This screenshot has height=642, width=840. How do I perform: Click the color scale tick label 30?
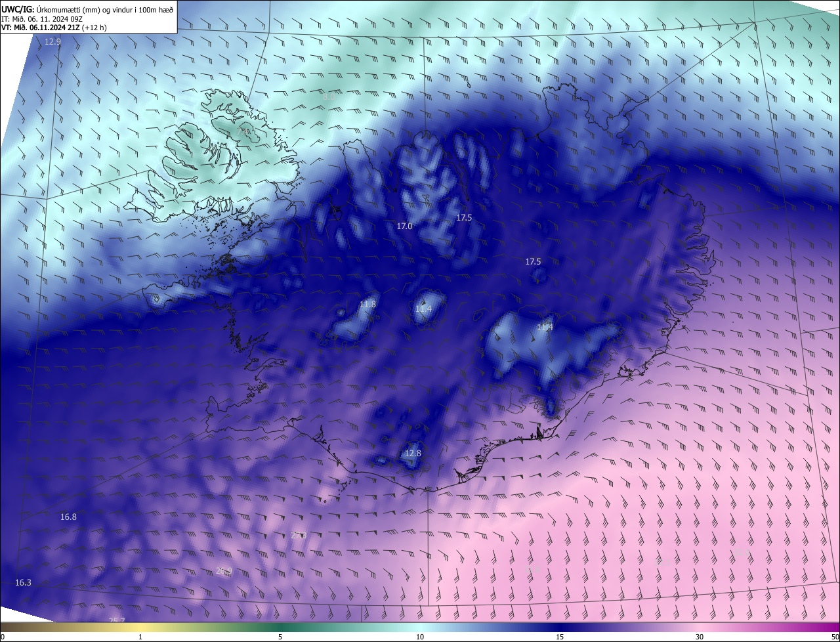tap(700, 637)
